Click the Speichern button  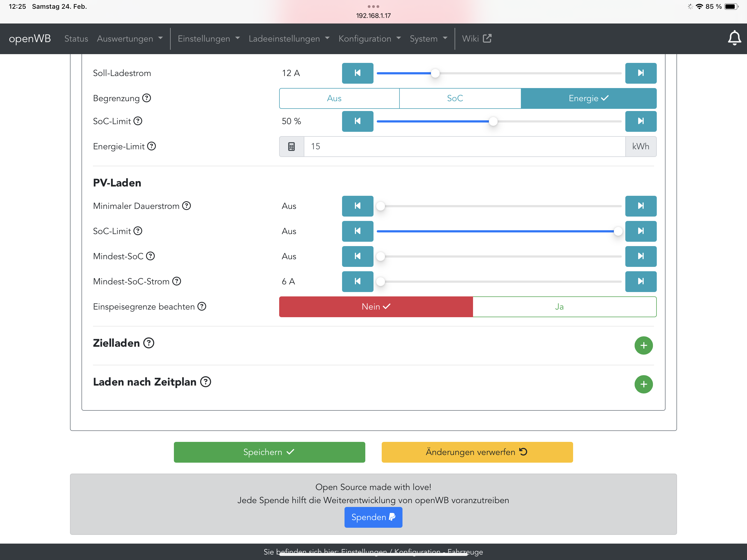tap(269, 452)
